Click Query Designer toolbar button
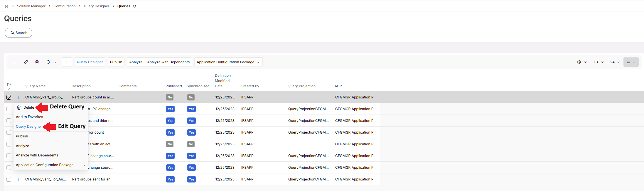Image resolution: width=644 pixels, height=191 pixels. pos(90,62)
